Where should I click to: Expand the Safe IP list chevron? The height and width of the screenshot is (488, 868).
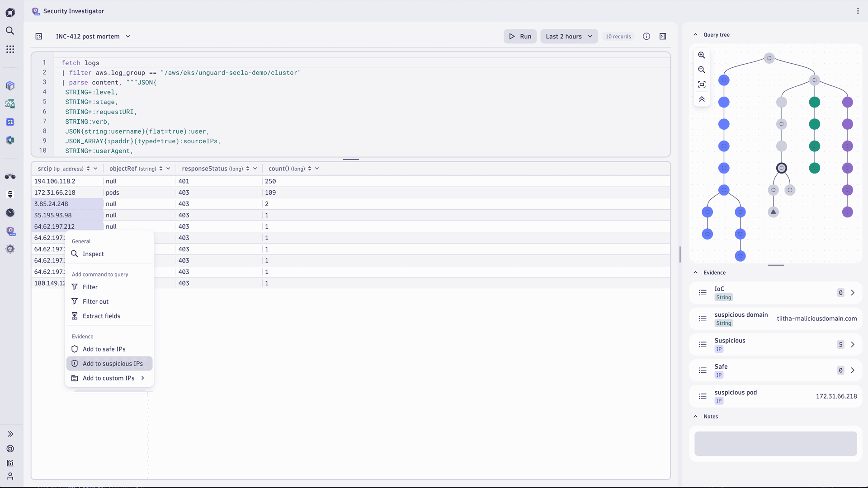(853, 371)
